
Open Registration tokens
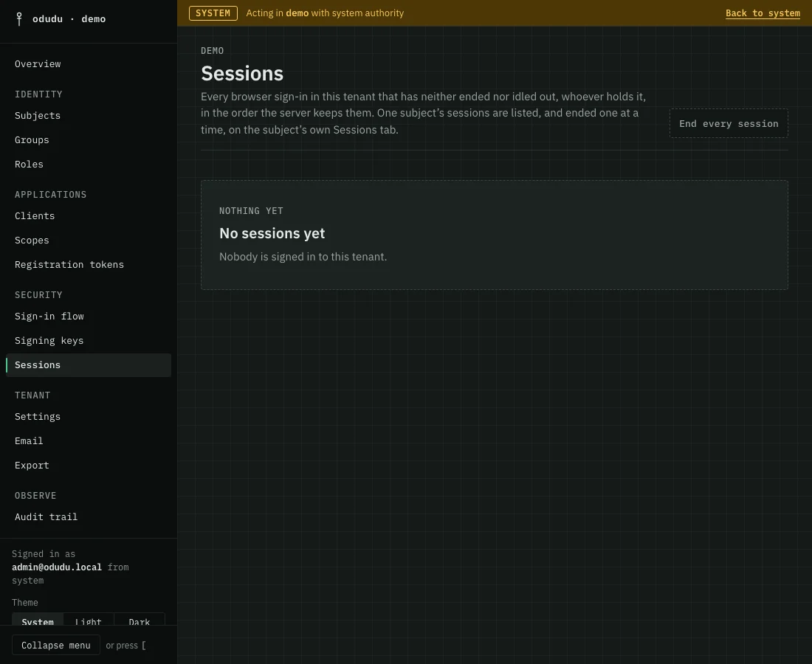tap(89, 265)
